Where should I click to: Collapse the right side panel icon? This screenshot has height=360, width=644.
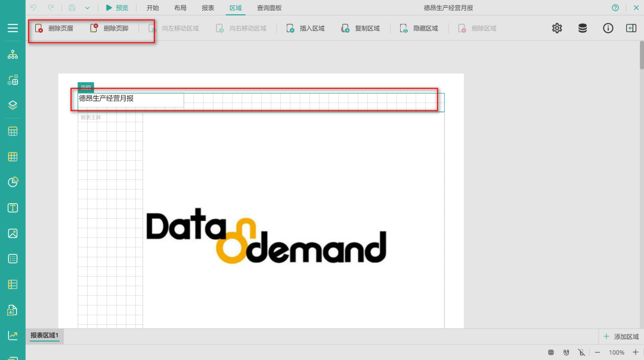(x=631, y=28)
